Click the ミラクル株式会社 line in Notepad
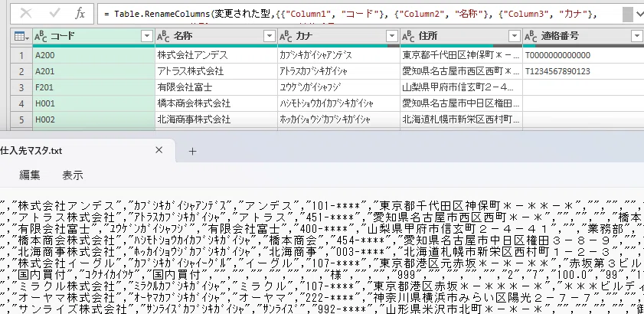Image resolution: width=644 pixels, height=314 pixels. point(322,285)
